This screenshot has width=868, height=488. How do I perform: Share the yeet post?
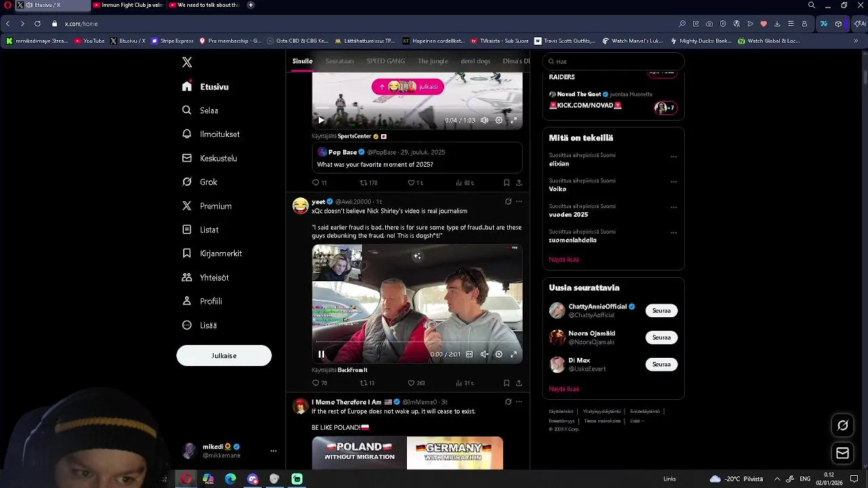click(519, 383)
